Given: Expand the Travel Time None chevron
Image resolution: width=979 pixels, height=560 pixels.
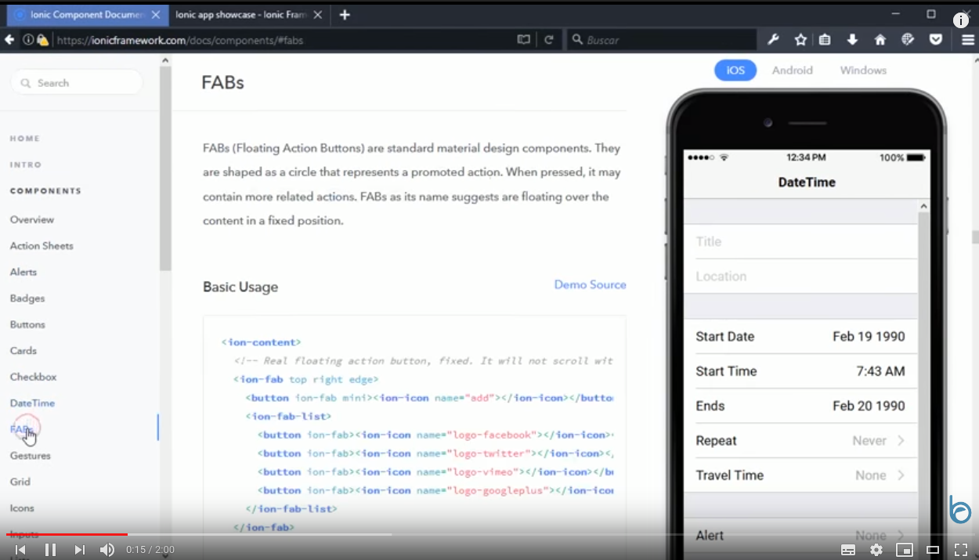Looking at the screenshot, I should 901,475.
